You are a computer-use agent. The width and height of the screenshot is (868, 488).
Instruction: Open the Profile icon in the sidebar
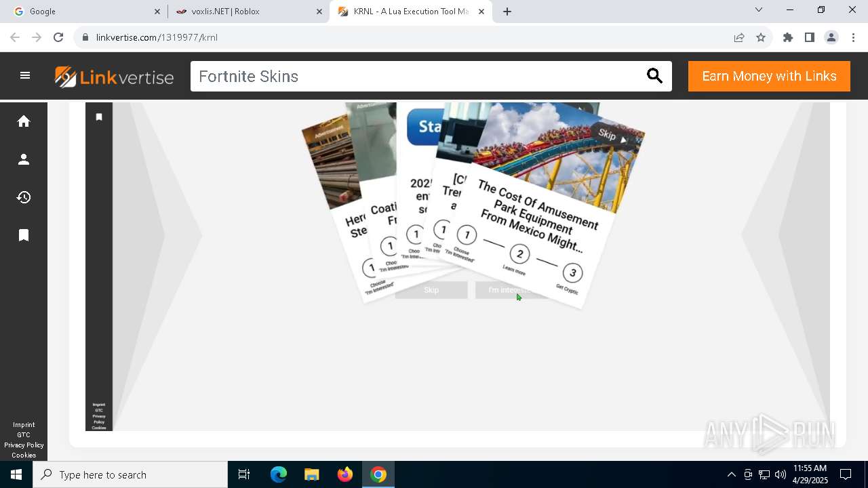click(x=24, y=159)
